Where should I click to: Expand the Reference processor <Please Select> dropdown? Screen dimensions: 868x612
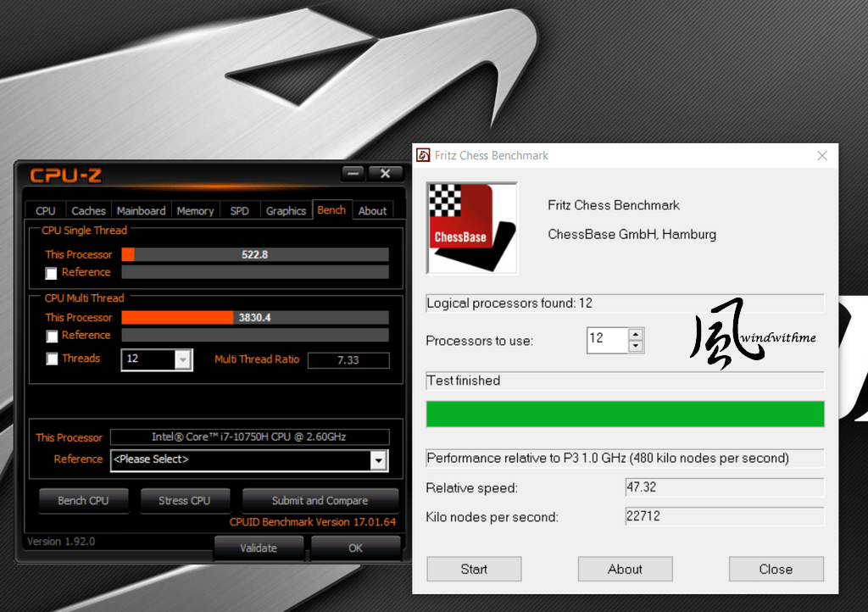pyautogui.click(x=378, y=460)
